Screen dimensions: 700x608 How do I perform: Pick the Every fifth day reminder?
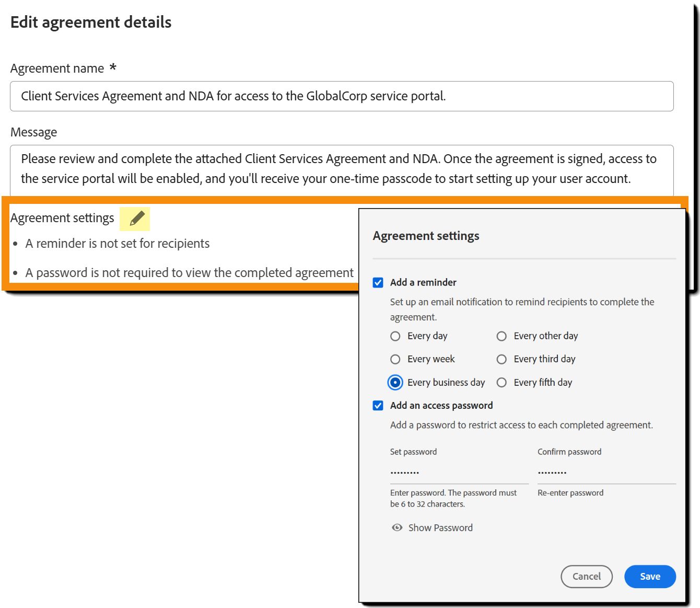pos(501,383)
